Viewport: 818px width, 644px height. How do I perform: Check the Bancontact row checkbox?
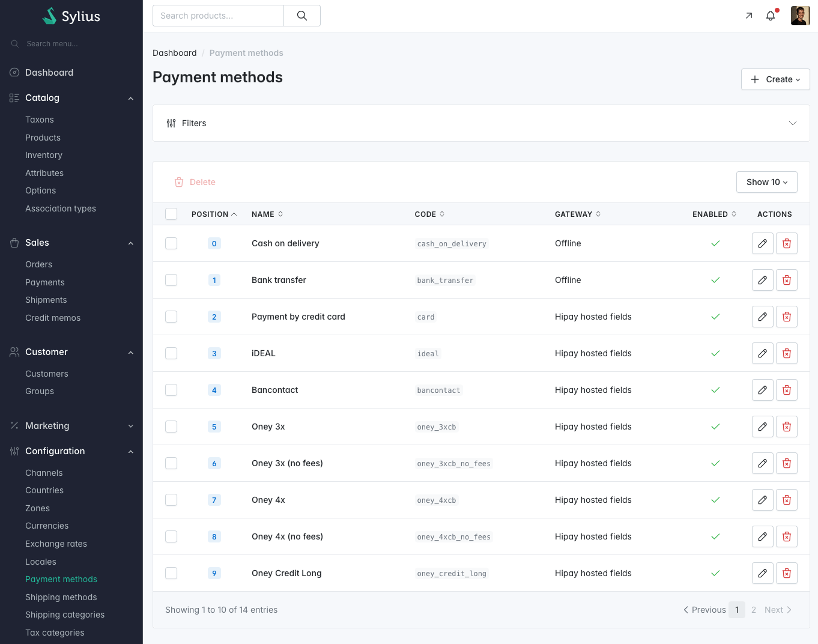171,390
